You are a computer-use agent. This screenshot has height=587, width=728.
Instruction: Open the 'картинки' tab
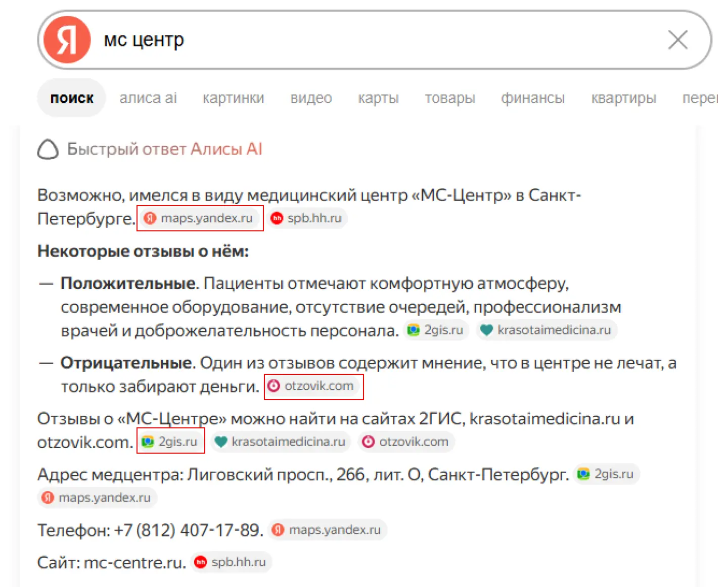233,98
